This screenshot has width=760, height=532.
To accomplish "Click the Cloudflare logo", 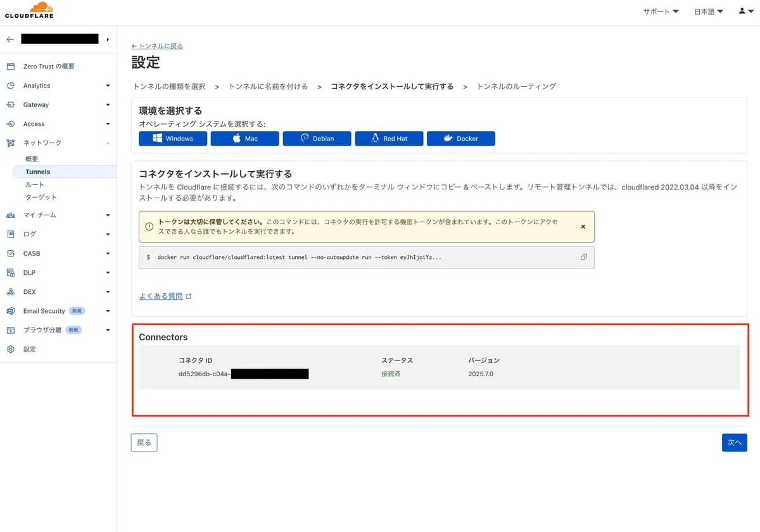I will coord(29,10).
